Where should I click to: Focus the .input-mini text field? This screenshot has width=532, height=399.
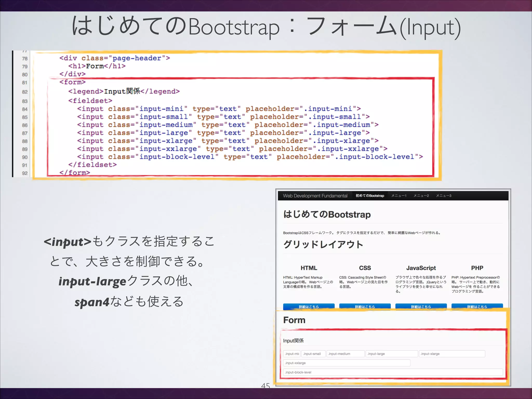click(292, 354)
